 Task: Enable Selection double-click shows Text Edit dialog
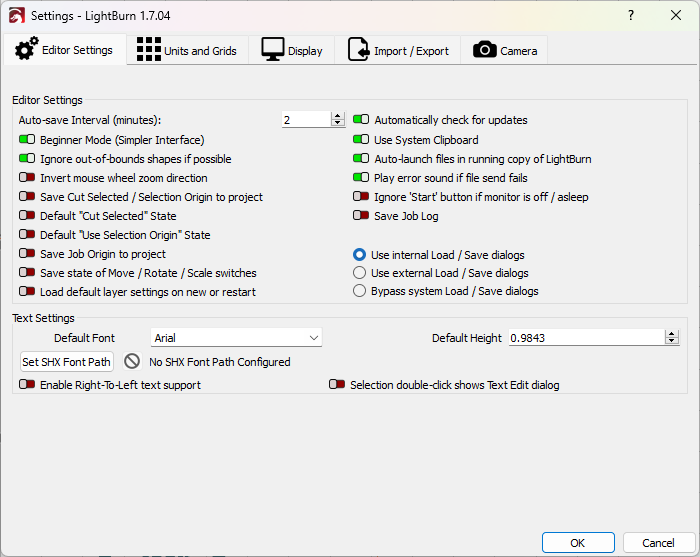click(337, 384)
